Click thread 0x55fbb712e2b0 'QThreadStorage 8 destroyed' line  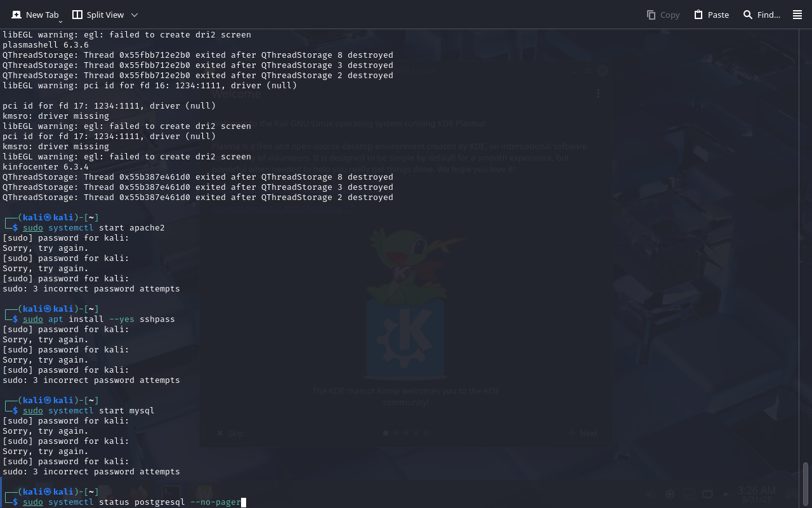pos(198,55)
